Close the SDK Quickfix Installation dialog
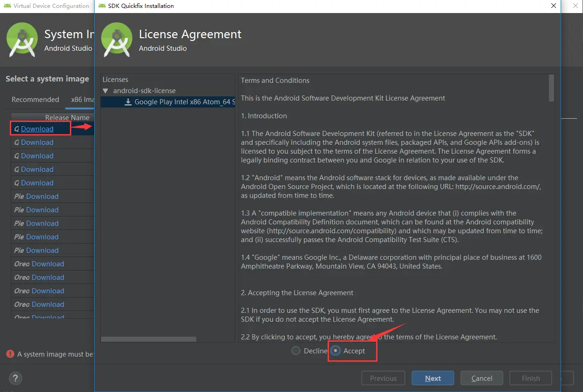This screenshot has width=583, height=392. pyautogui.click(x=554, y=6)
